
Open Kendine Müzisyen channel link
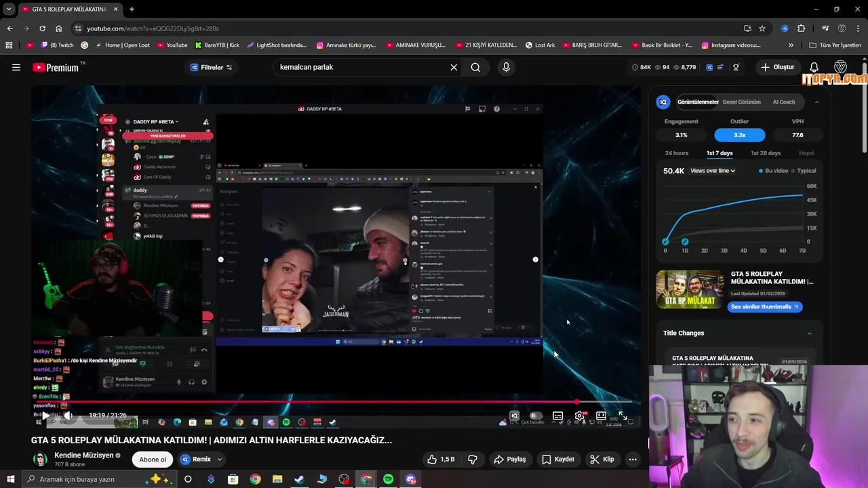[x=83, y=455]
